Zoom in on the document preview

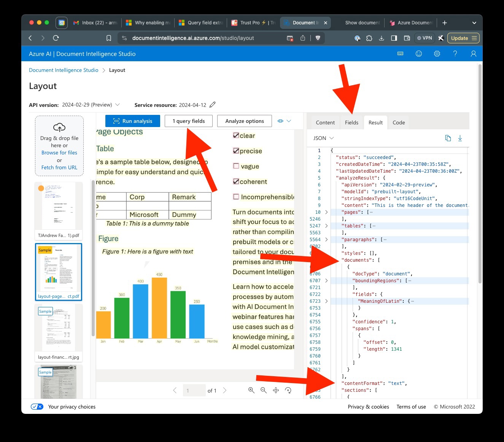[x=251, y=390]
